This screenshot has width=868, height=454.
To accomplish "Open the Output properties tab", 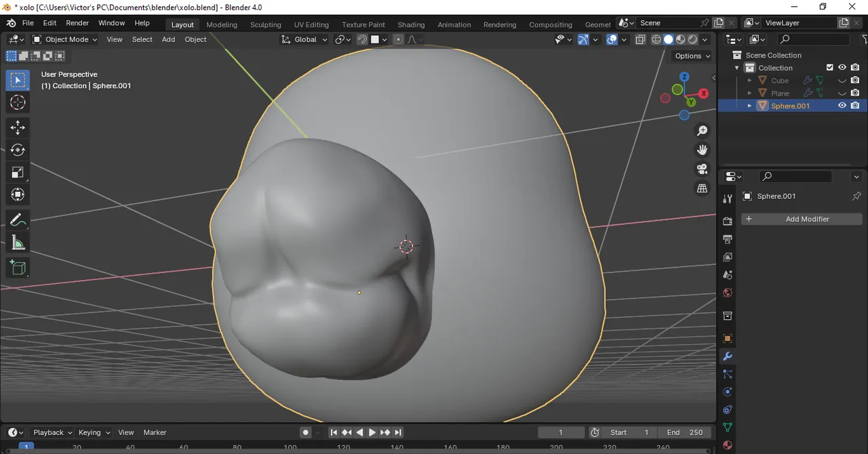I will (728, 239).
